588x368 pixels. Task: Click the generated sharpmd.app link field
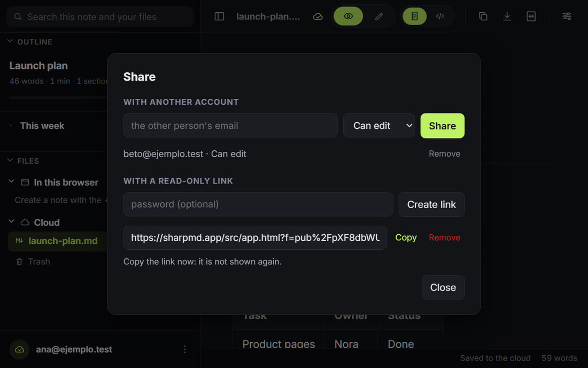[255, 238]
